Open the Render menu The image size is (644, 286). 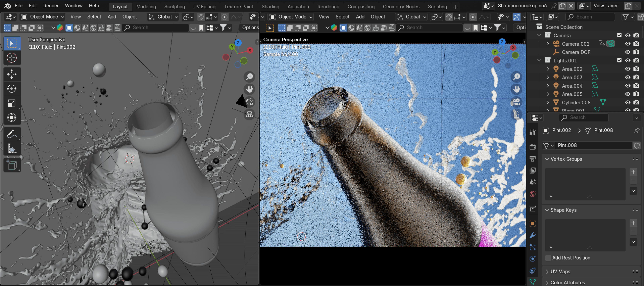coord(51,6)
